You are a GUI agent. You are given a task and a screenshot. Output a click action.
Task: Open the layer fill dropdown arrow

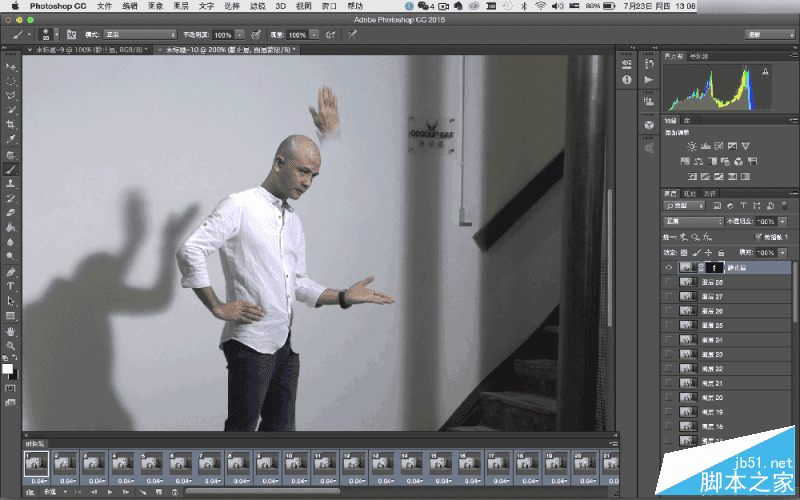pyautogui.click(x=783, y=253)
